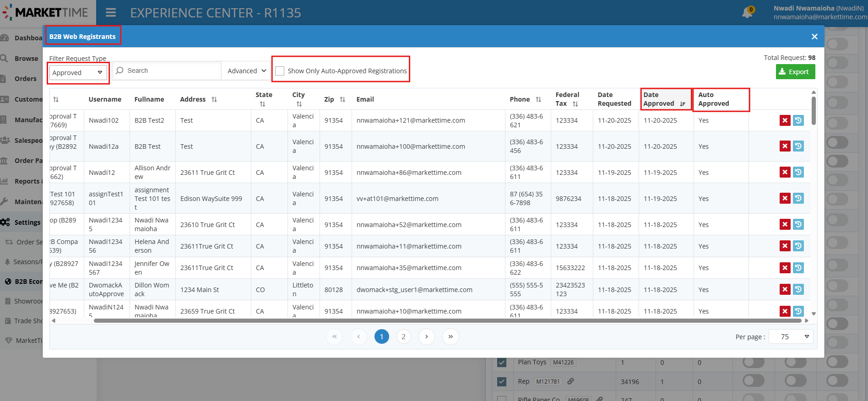Select page 1 in the pagination
Image resolution: width=868 pixels, height=401 pixels.
[382, 336]
